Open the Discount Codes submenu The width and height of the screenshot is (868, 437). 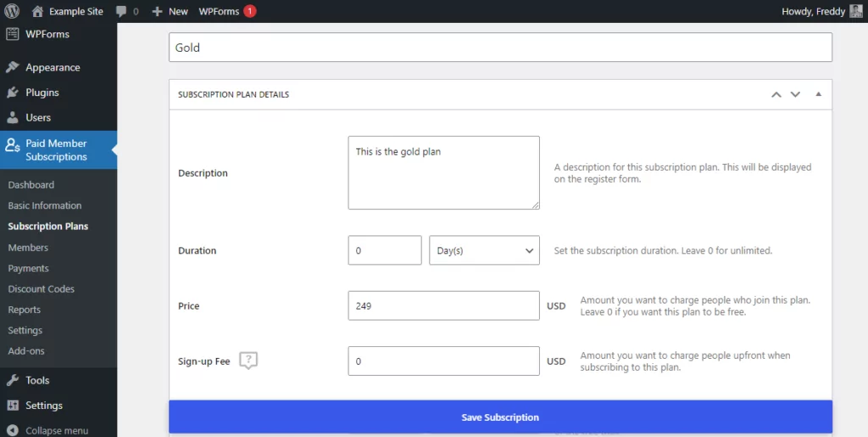tap(41, 289)
